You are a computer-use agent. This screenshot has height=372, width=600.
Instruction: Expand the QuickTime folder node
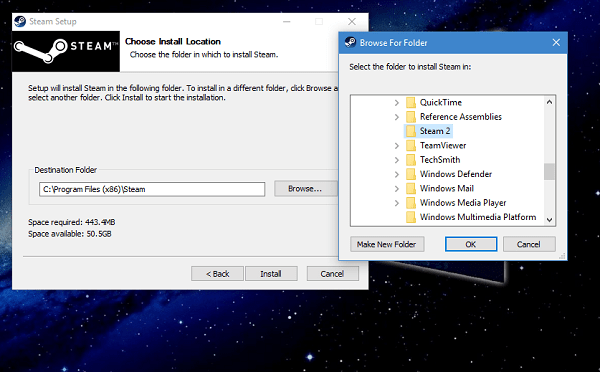397,103
